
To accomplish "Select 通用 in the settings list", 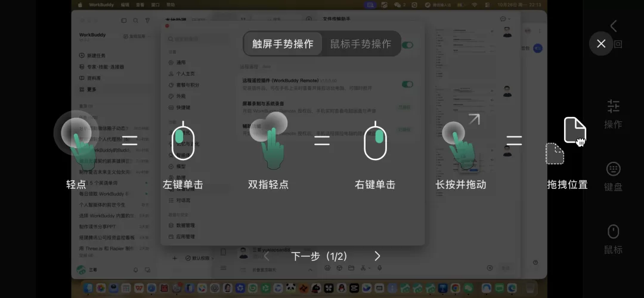I will 177,63.
